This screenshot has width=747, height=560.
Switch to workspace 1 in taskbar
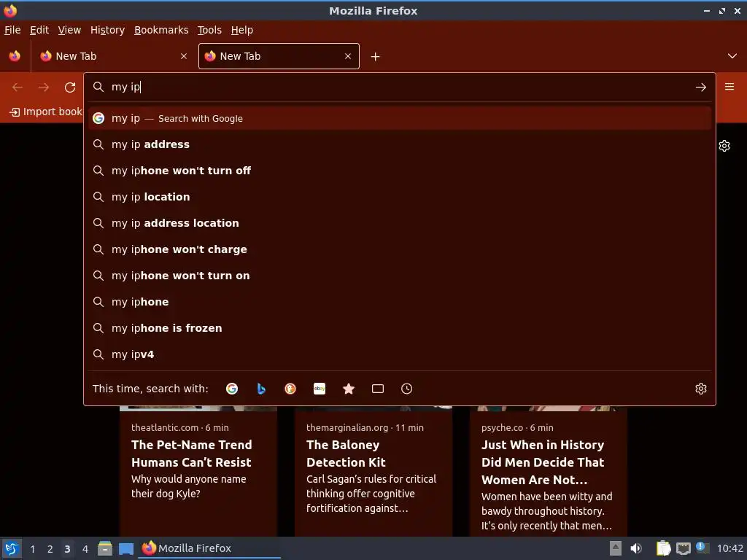pyautogui.click(x=32, y=549)
